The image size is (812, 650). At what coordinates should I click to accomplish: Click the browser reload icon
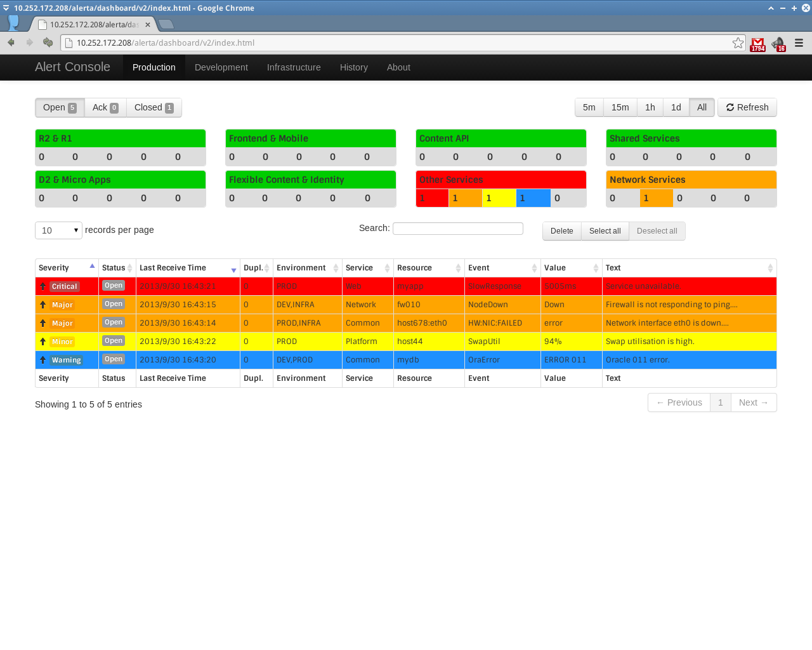(48, 43)
